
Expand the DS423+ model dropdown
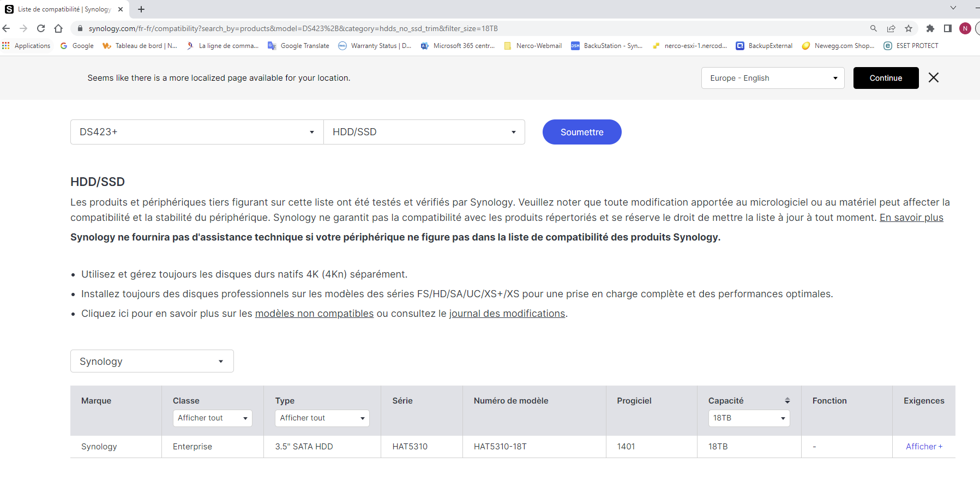coord(197,132)
